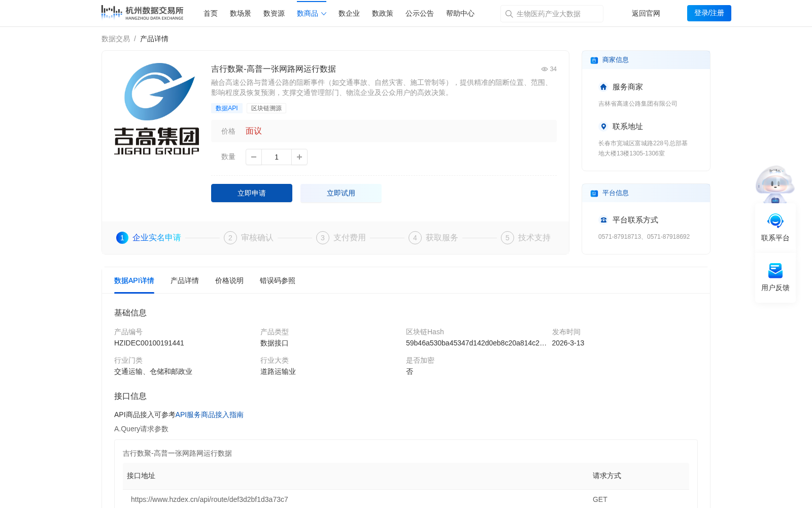This screenshot has height=508, width=812.
Task: Click 道路运输业 industry category value
Action: click(278, 371)
